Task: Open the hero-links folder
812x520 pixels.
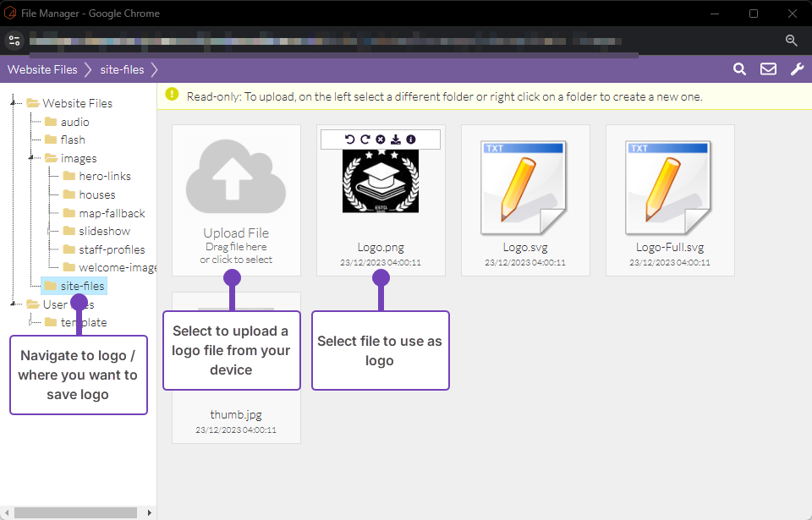Action: click(104, 177)
